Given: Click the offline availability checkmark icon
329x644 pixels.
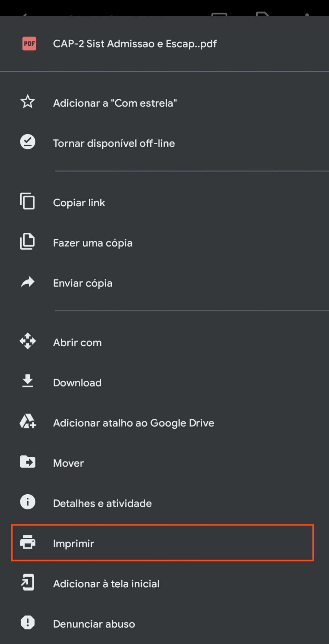Looking at the screenshot, I should coord(28,142).
